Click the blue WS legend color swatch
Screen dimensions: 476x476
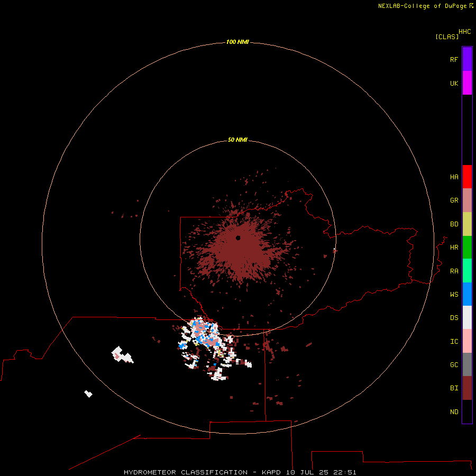coord(467,294)
